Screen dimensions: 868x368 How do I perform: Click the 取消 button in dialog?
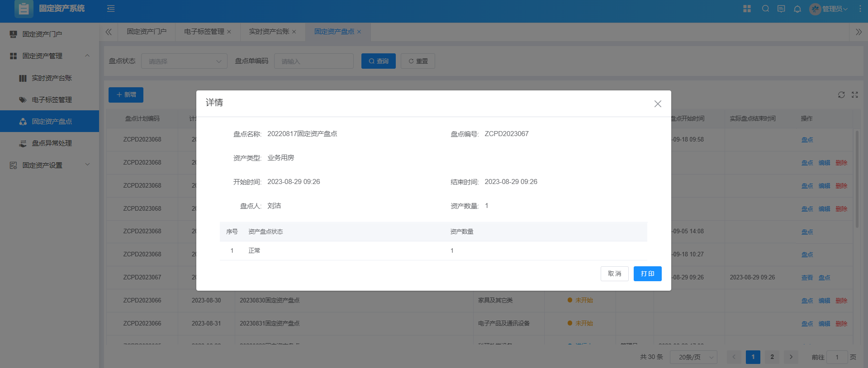pos(614,274)
